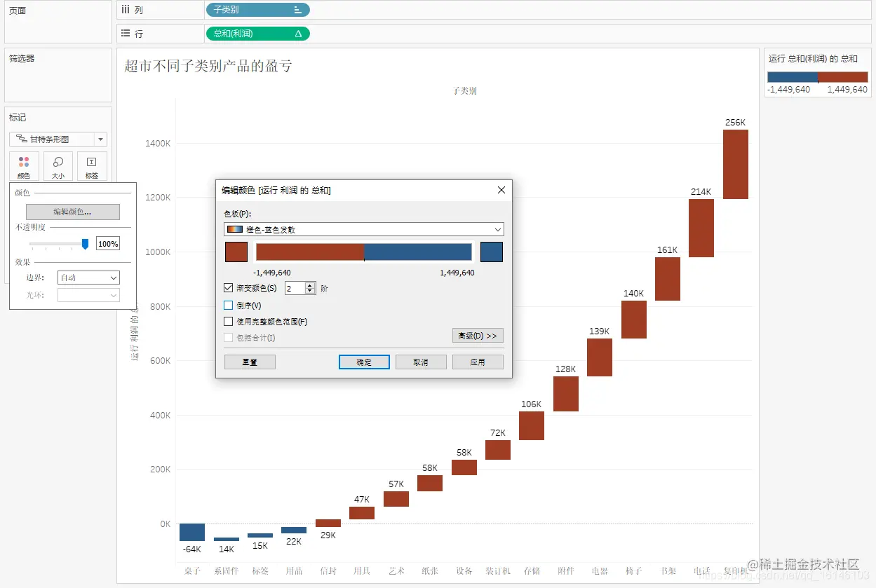Click the sort icon on 子类别 pill
The image size is (876, 588).
pyautogui.click(x=298, y=10)
